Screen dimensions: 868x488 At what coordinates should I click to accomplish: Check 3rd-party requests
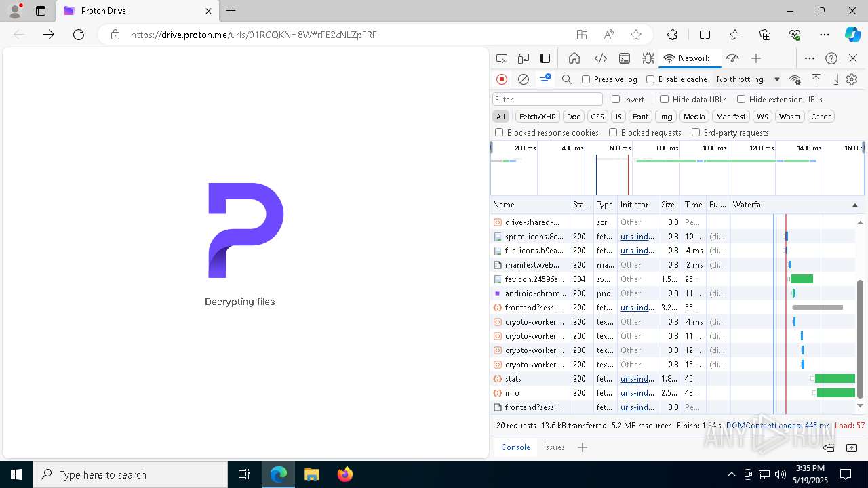coord(696,132)
